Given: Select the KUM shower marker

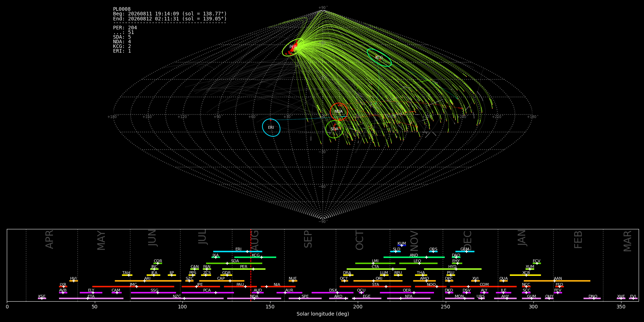Looking at the screenshot, I should (x=402, y=245).
